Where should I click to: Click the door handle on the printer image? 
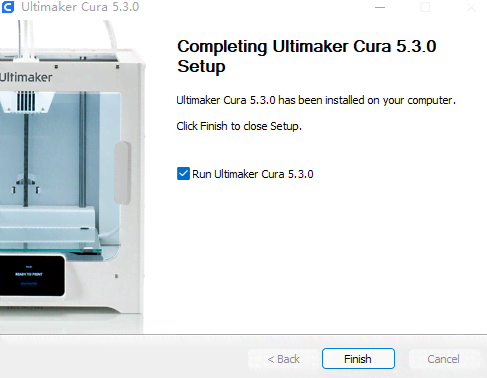122,172
